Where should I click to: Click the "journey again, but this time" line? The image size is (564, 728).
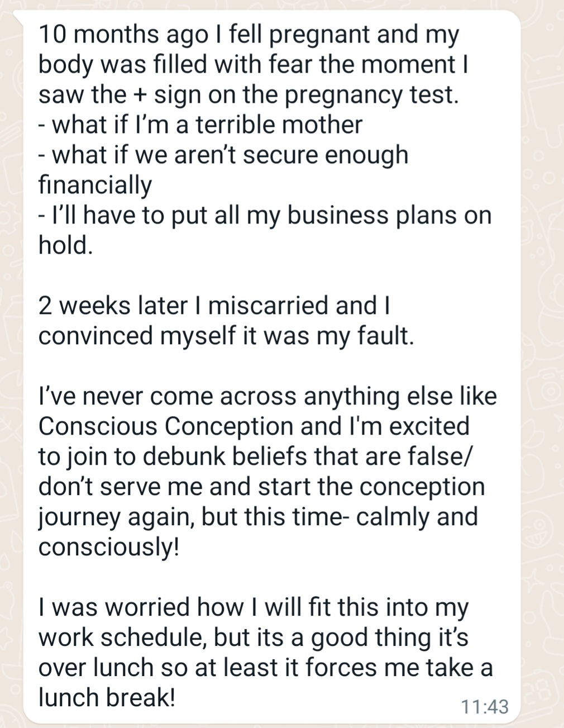coord(258,517)
